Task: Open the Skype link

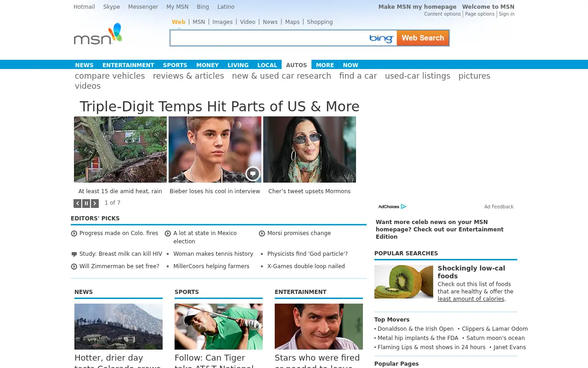Action: click(112, 7)
